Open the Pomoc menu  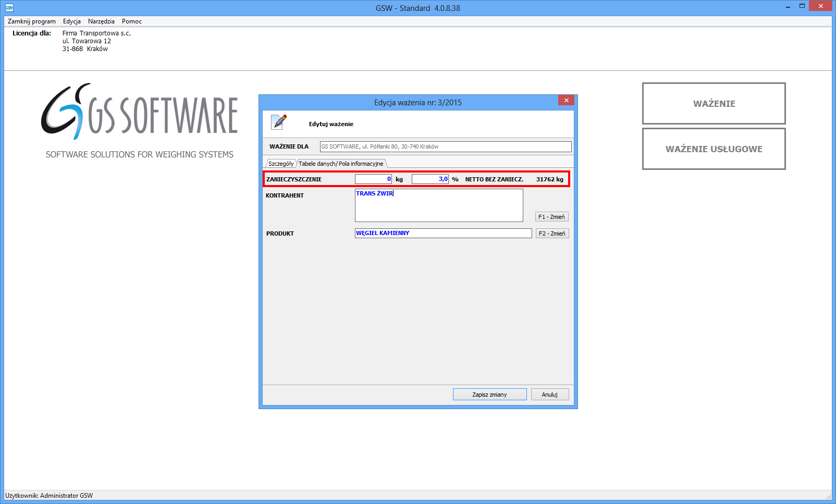coord(132,21)
